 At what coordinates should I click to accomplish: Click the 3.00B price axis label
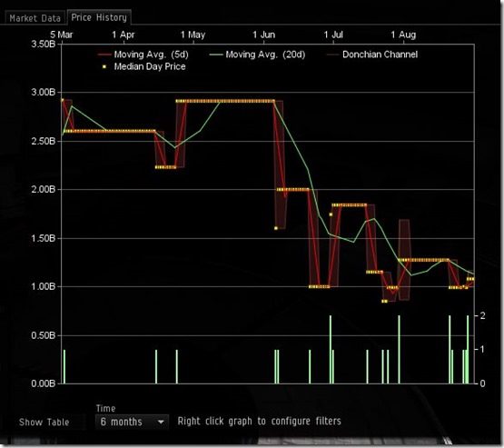44,93
